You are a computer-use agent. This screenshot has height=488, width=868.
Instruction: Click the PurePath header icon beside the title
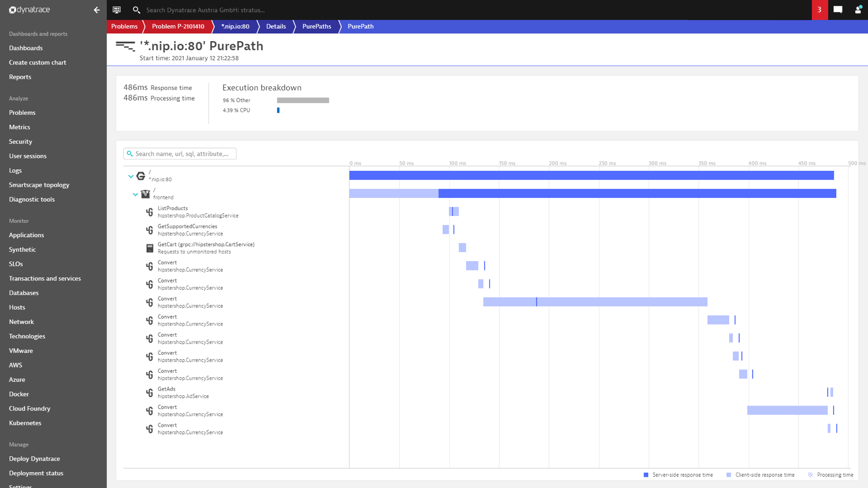pos(126,47)
